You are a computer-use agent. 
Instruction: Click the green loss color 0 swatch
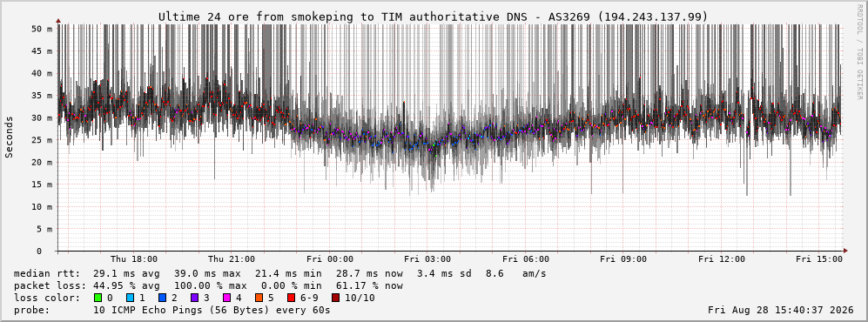(x=98, y=299)
